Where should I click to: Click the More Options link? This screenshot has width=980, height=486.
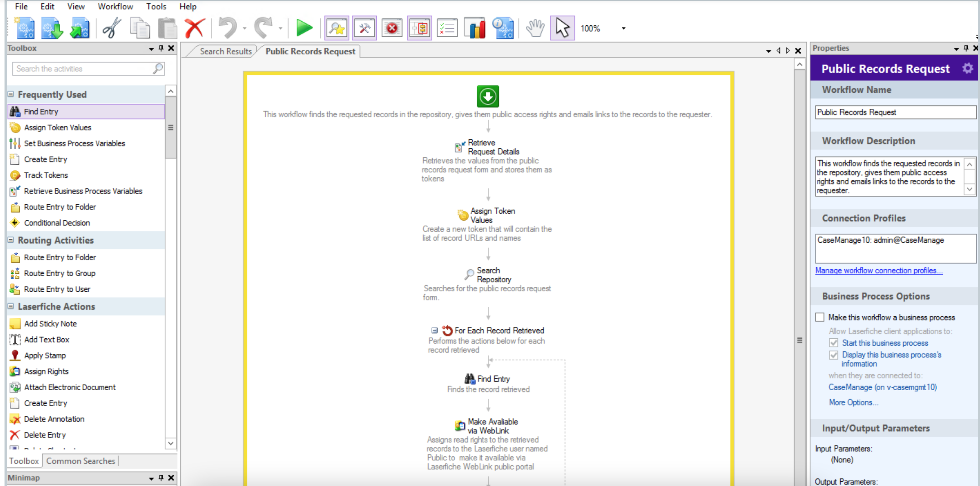[853, 402]
